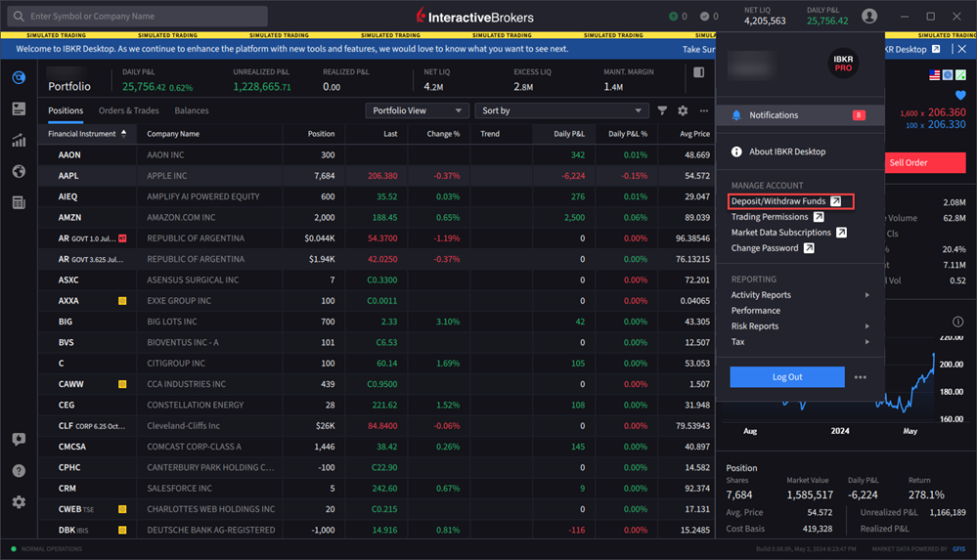Switch to the Orders & Trades tab
This screenshot has width=977, height=560.
coord(128,110)
